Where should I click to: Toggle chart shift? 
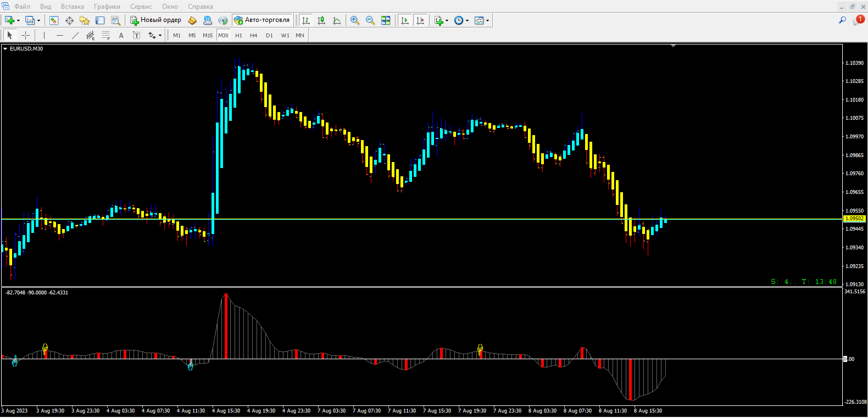click(x=420, y=20)
